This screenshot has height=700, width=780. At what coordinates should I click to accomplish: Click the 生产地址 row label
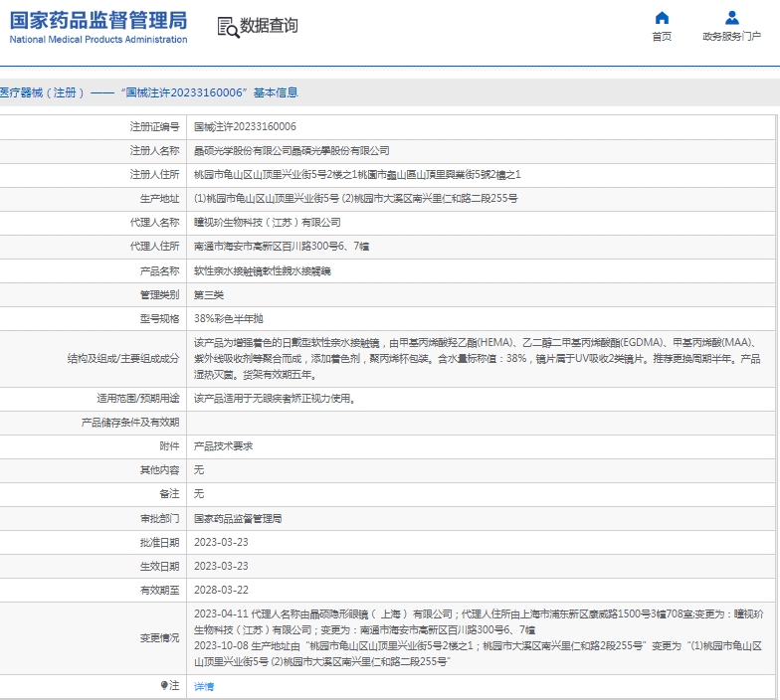click(159, 199)
